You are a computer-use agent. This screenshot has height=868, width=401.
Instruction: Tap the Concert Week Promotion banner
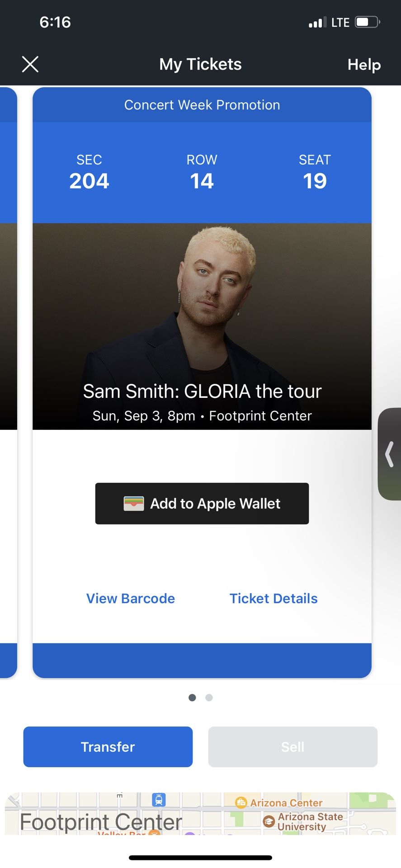[202, 105]
